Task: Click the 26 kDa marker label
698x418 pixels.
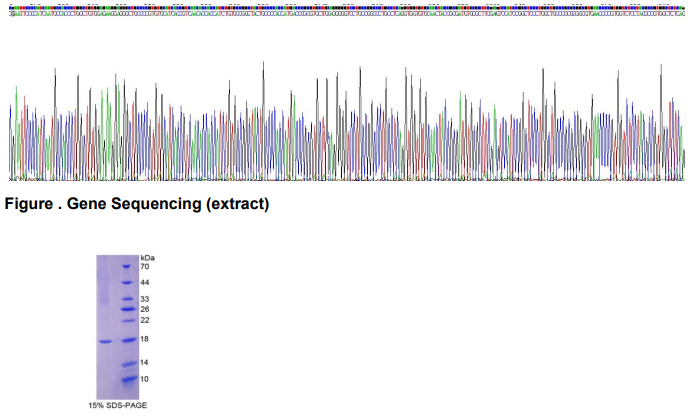Action: click(x=144, y=309)
